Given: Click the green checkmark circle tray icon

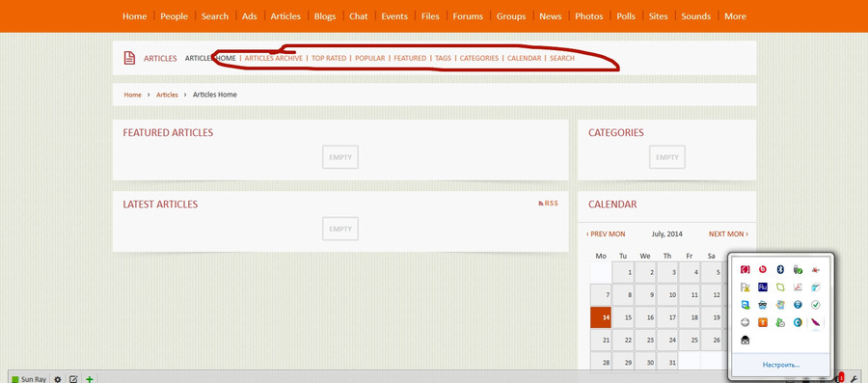Looking at the screenshot, I should (815, 305).
